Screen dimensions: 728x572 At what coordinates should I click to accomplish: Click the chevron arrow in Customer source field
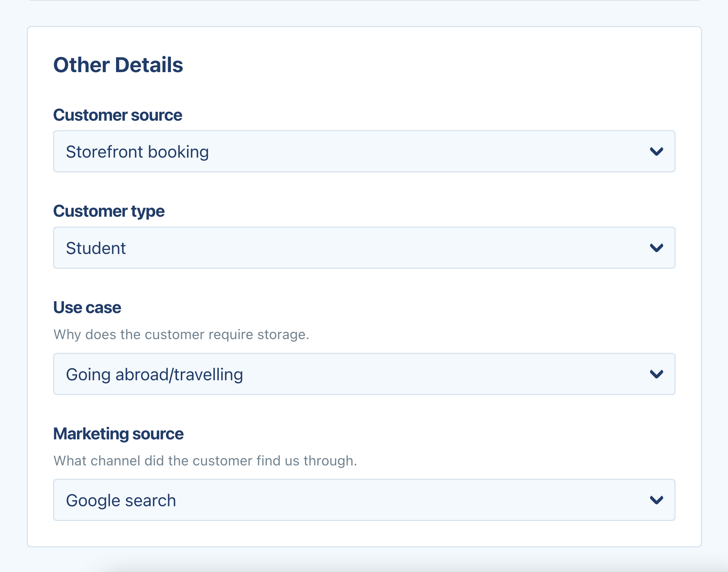(656, 152)
